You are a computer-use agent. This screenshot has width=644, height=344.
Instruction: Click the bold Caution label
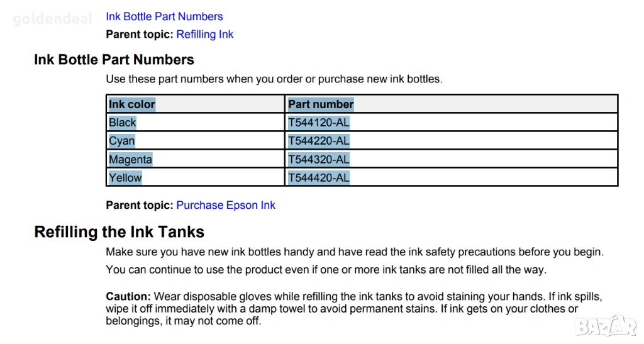[x=128, y=297]
